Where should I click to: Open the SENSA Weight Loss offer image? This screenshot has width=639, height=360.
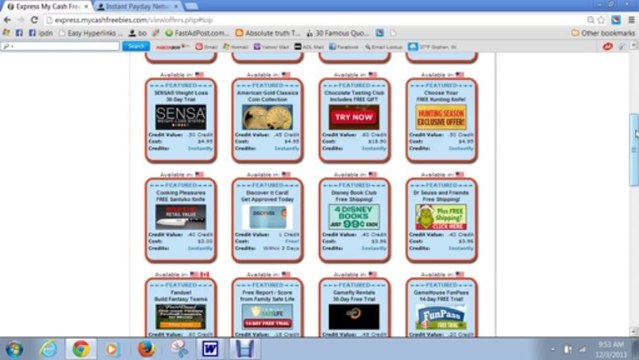coord(181,117)
